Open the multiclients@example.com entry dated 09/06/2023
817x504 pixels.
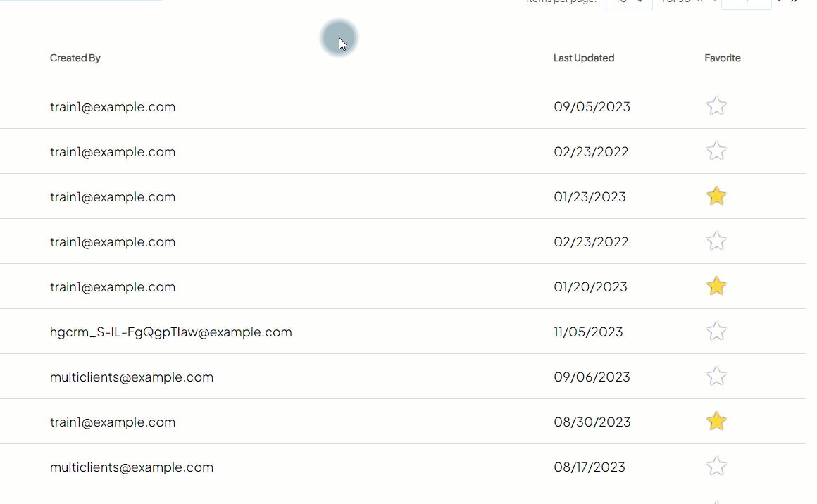[x=132, y=377]
